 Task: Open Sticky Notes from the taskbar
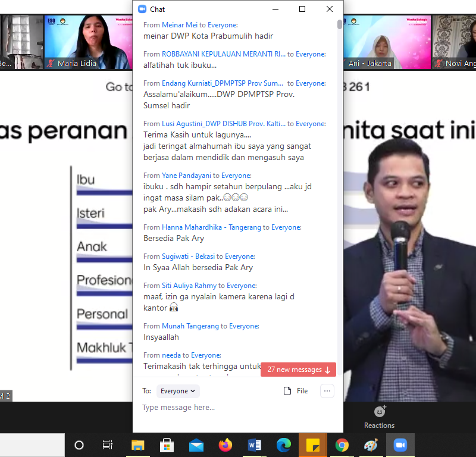click(312, 445)
